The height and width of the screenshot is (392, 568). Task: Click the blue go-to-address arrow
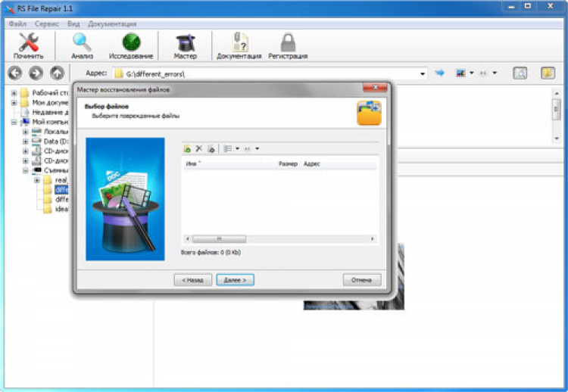pos(440,73)
